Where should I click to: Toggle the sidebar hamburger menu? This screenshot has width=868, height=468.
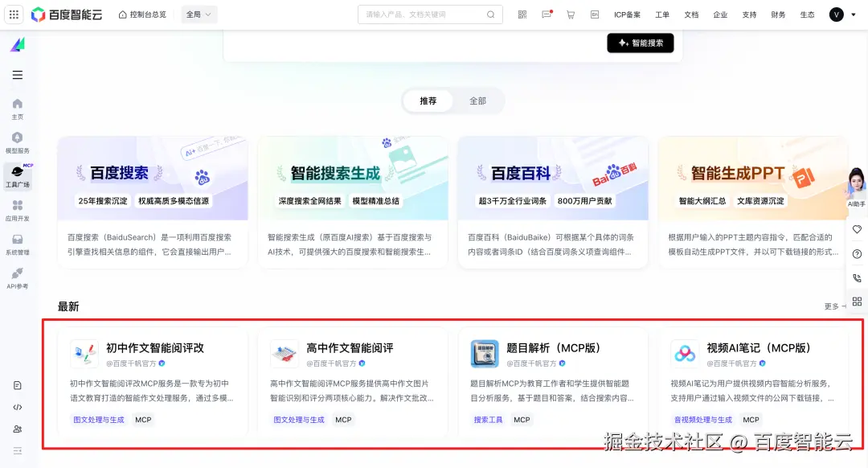click(x=18, y=75)
